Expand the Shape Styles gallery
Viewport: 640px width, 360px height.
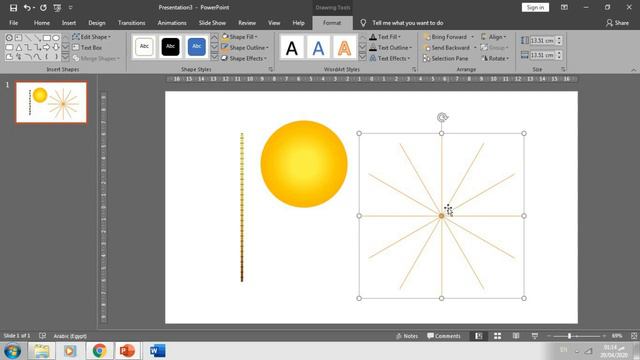(x=214, y=57)
